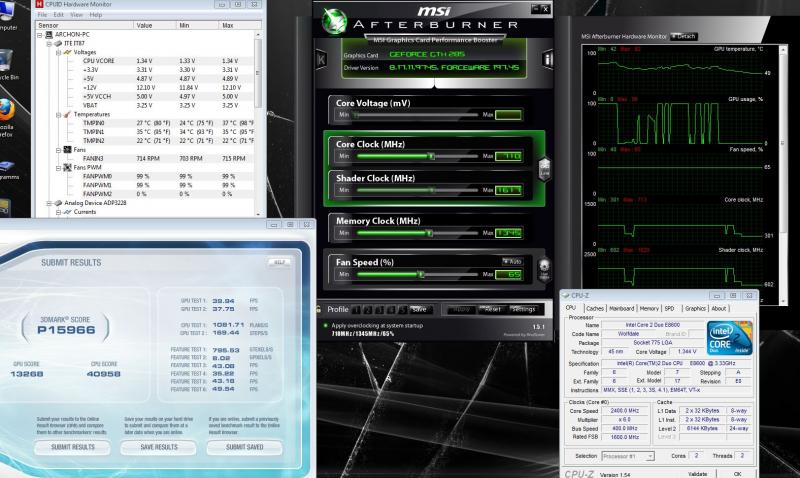
Task: Collapse the ITE IT87 tree node
Action: (x=49, y=43)
